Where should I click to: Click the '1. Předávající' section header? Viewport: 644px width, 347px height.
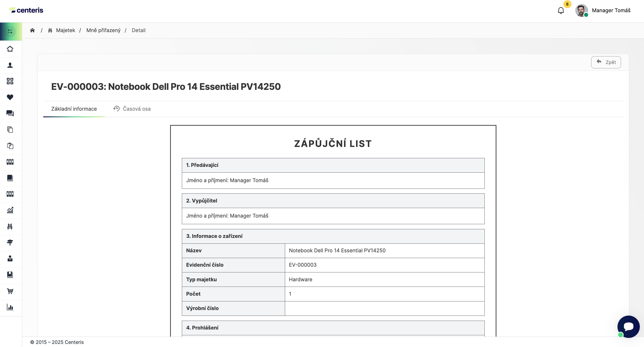click(x=333, y=165)
